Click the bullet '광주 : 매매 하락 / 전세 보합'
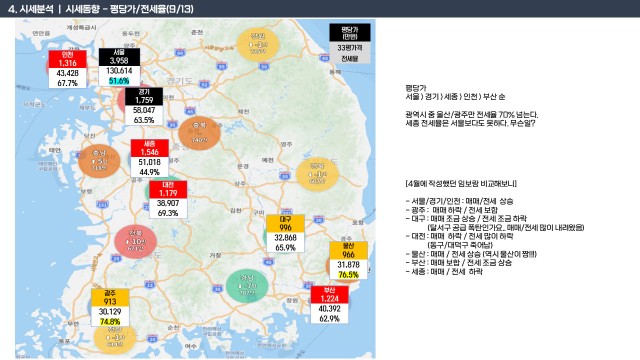 [x=451, y=210]
